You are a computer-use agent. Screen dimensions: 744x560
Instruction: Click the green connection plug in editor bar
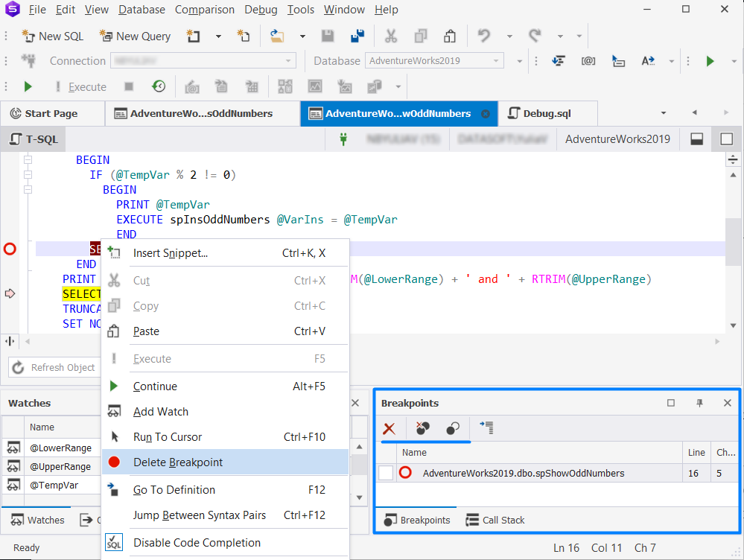(343, 139)
